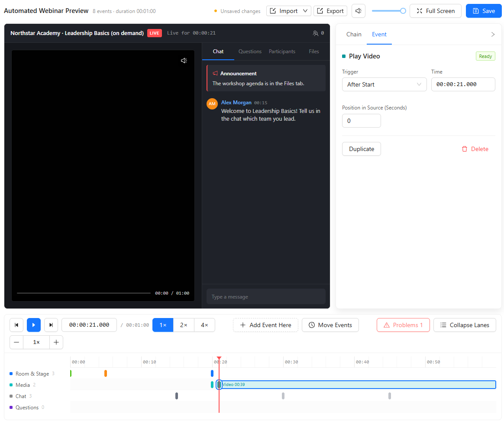
Task: Click green marker at start of Room & Stage
Action: (x=71, y=373)
